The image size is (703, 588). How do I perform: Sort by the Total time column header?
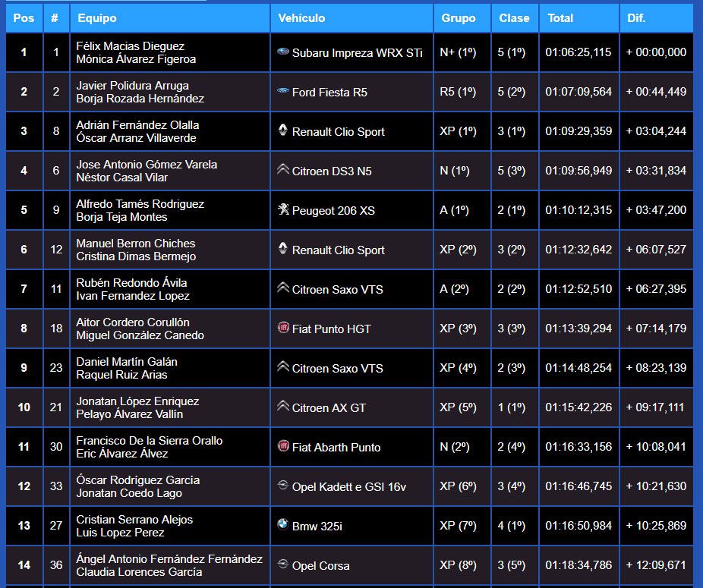pos(560,18)
